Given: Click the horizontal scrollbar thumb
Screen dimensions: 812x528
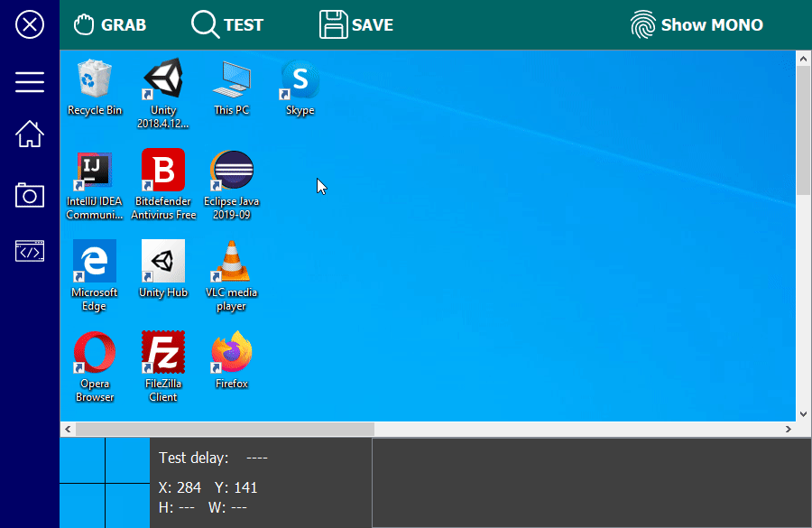Looking at the screenshot, I should point(225,429).
